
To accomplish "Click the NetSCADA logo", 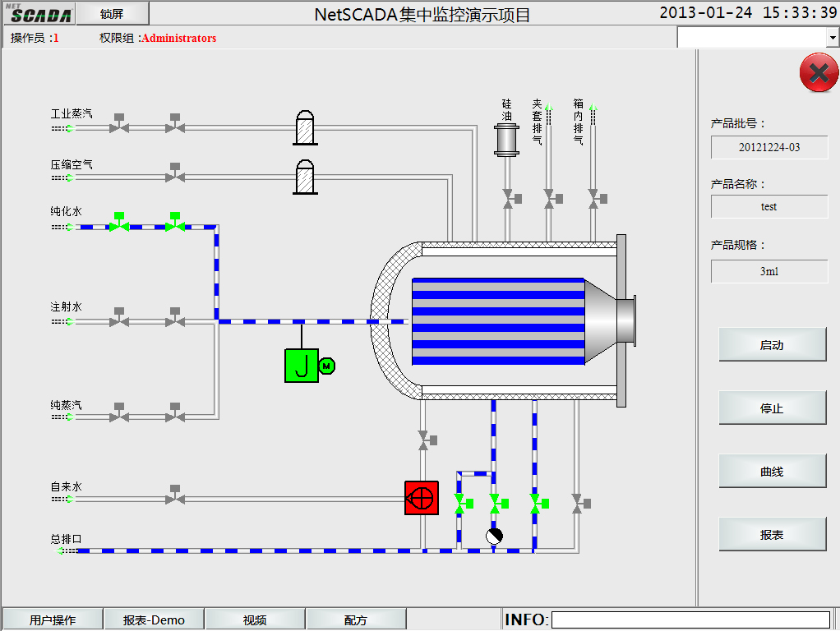I will click(37, 13).
